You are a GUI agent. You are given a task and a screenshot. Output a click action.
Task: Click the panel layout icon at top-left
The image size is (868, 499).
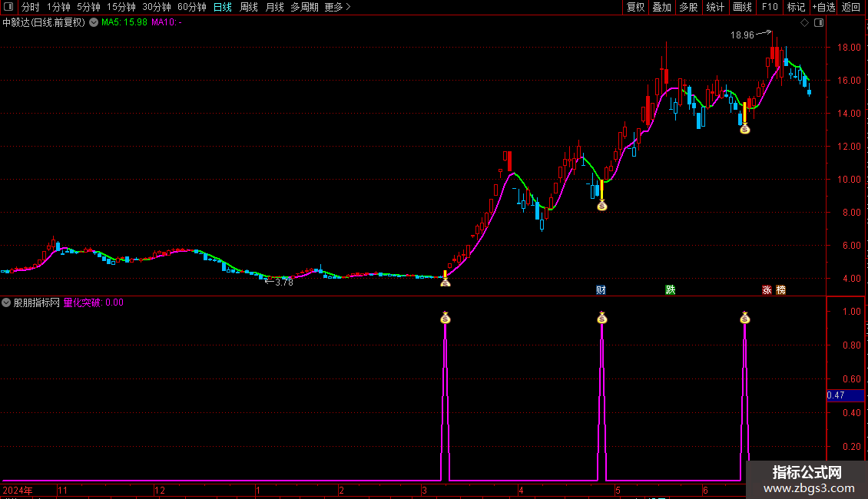pos(8,7)
